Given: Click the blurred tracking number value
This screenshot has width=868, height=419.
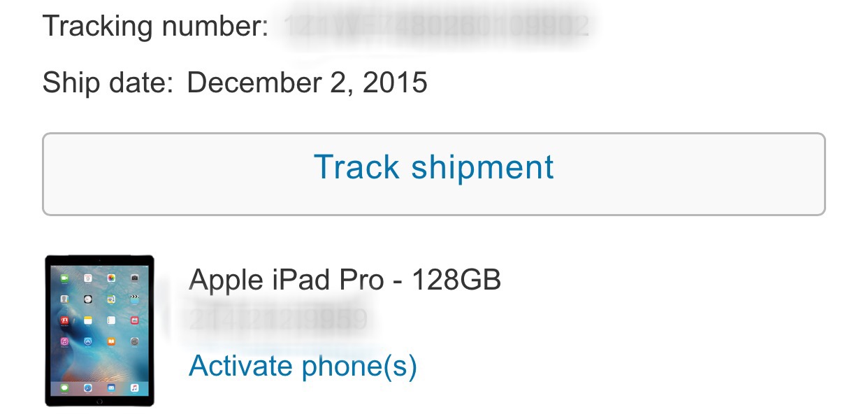Looking at the screenshot, I should (x=437, y=27).
